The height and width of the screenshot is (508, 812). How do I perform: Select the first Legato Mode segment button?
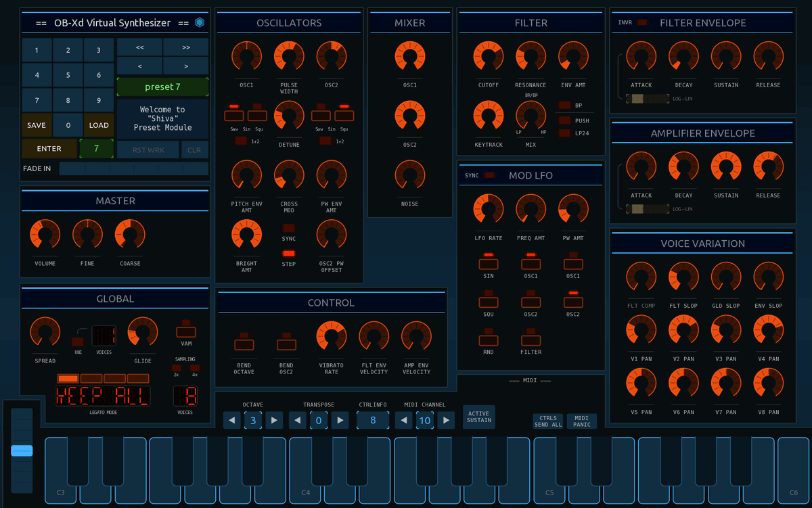pos(68,378)
